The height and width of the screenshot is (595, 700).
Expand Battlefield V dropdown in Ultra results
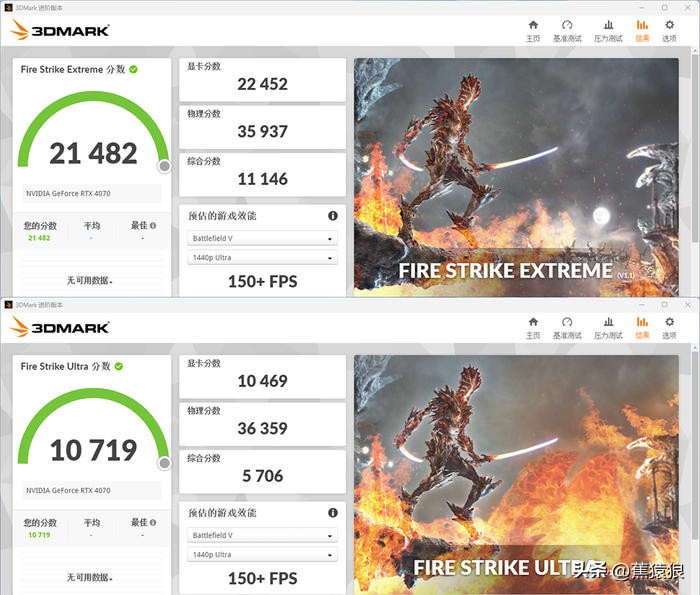(262, 535)
